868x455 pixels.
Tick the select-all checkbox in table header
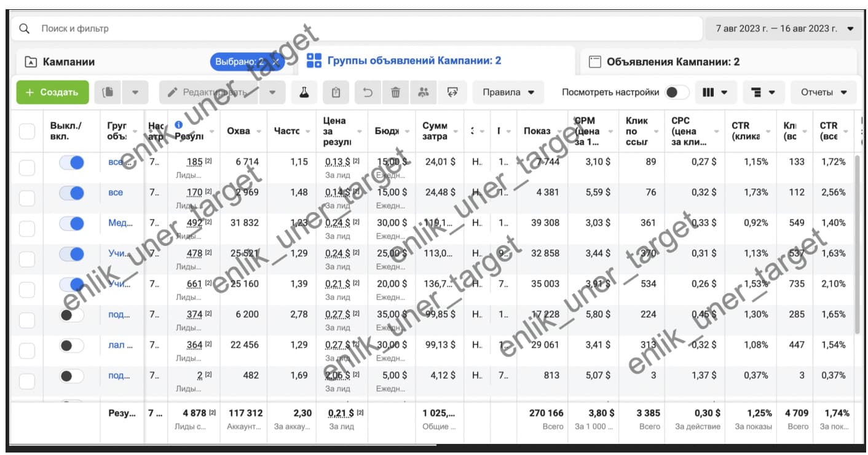tap(27, 131)
